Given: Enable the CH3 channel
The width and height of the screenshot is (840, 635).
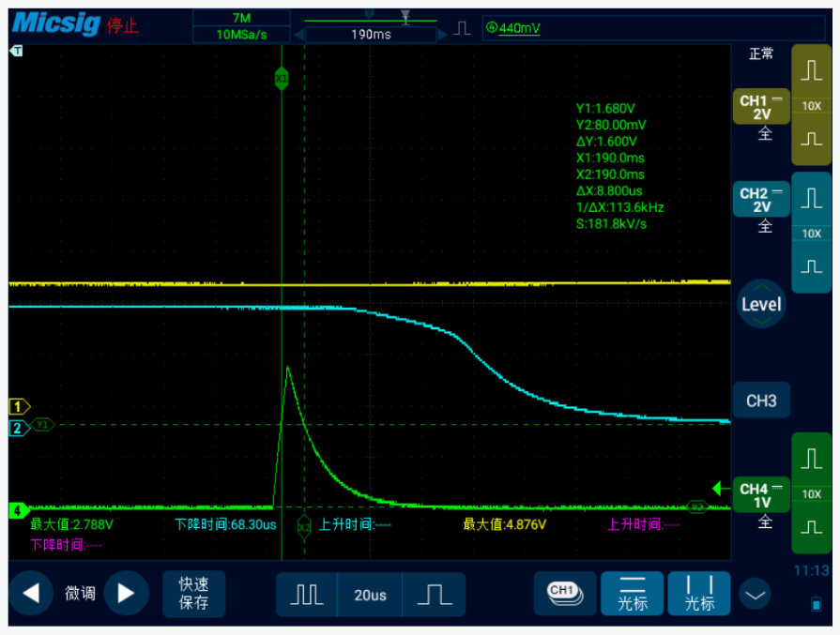Looking at the screenshot, I should point(760,401).
